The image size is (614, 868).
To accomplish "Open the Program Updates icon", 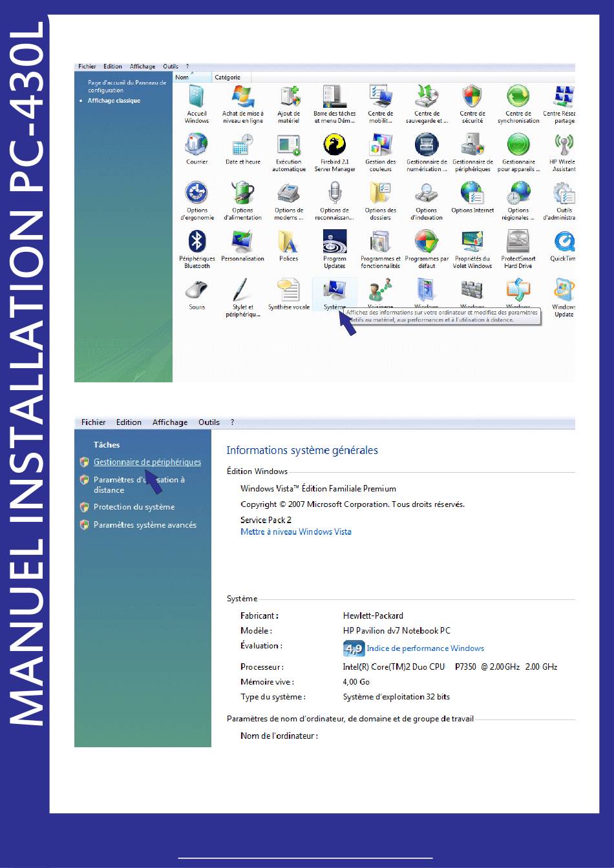I will (335, 242).
